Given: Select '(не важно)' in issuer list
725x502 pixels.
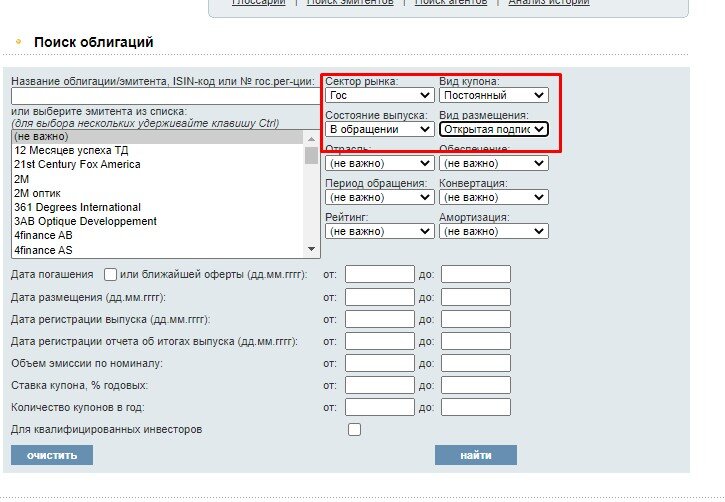Looking at the screenshot, I should [158, 137].
